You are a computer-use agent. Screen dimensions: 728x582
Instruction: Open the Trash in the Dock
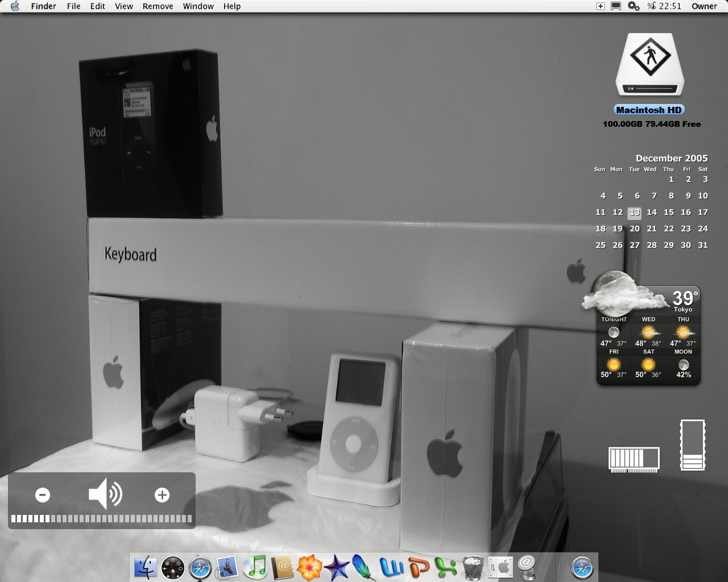pos(473,567)
